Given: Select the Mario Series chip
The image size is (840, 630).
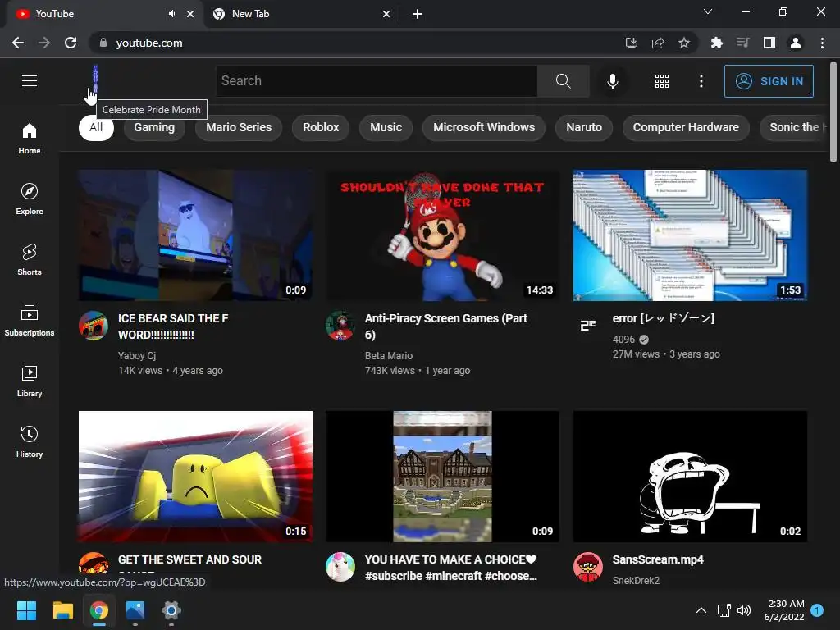Looking at the screenshot, I should tap(239, 127).
